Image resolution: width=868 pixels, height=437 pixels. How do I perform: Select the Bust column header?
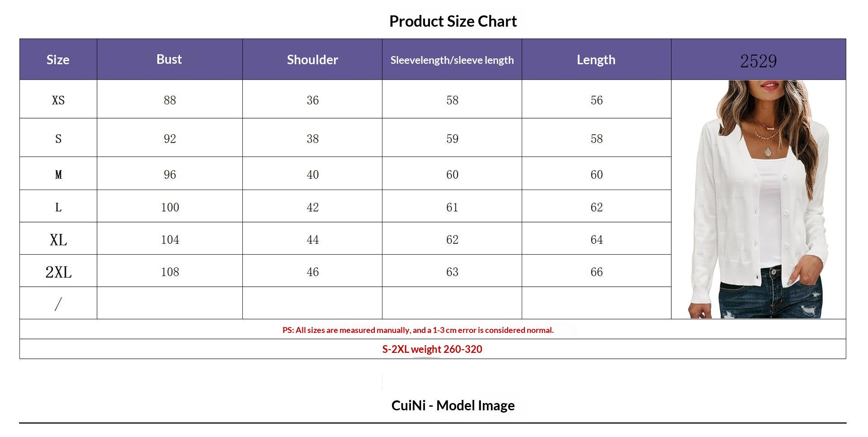coord(170,59)
